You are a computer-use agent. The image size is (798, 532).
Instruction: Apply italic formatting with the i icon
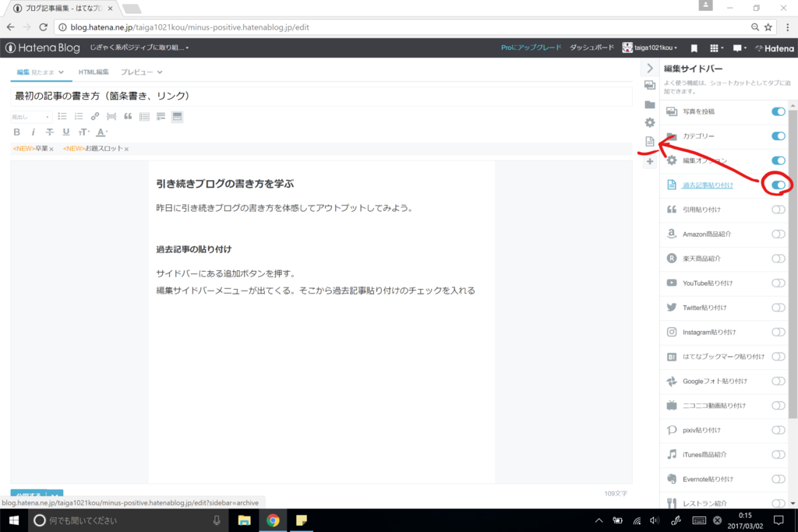coord(34,132)
